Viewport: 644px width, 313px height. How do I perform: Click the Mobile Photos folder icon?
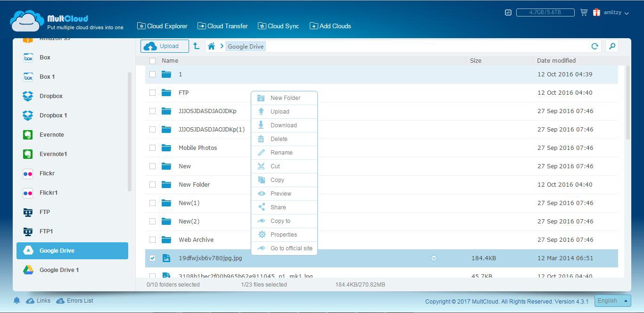(x=166, y=148)
